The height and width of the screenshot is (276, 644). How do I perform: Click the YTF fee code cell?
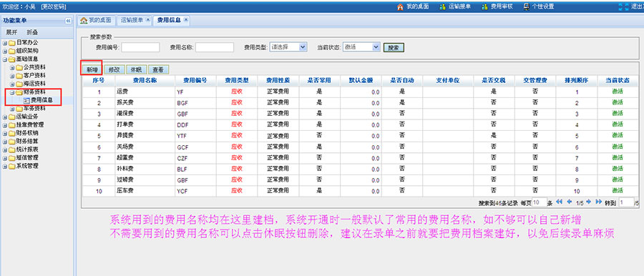click(195, 136)
